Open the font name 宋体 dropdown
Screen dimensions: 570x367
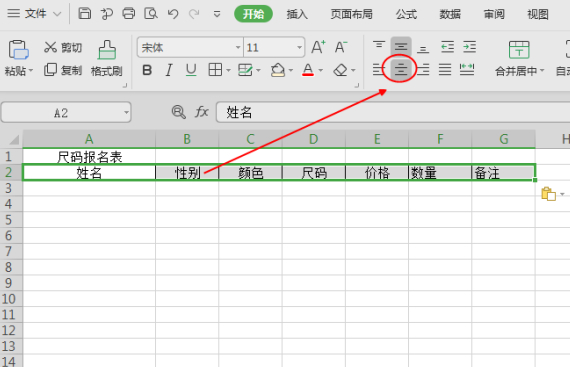238,47
